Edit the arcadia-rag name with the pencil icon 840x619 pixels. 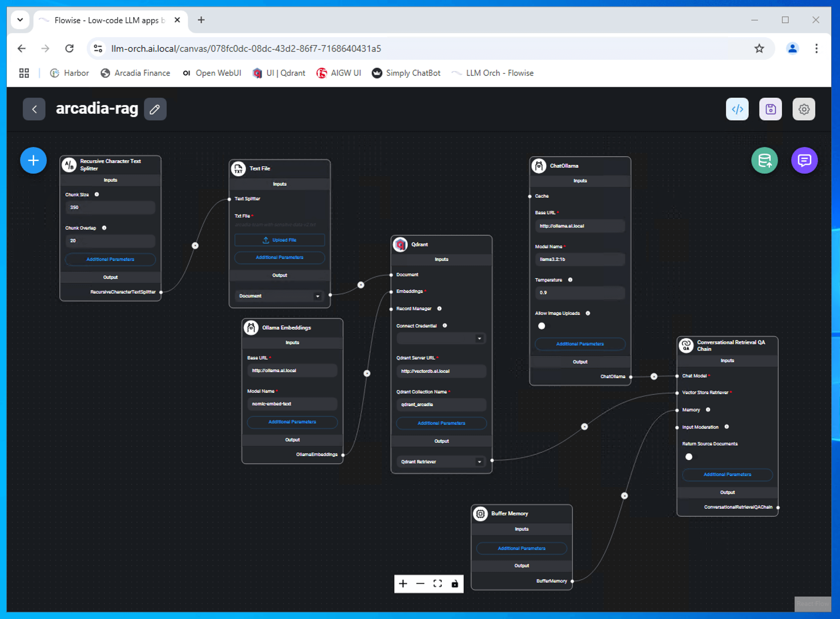[155, 109]
